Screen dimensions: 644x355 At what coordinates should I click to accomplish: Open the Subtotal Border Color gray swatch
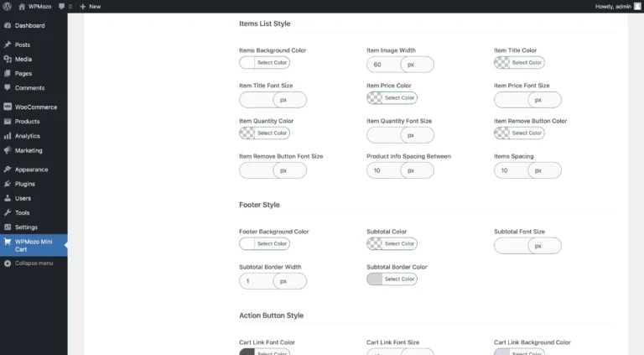[375, 279]
